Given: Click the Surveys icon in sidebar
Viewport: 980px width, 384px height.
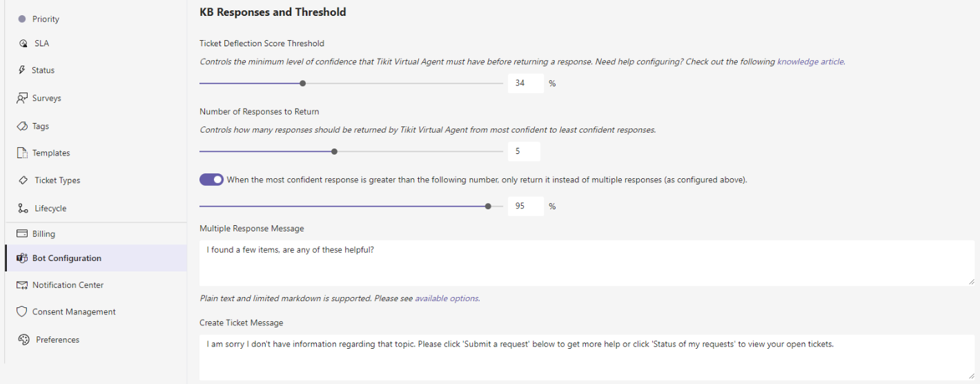Looking at the screenshot, I should (x=22, y=98).
